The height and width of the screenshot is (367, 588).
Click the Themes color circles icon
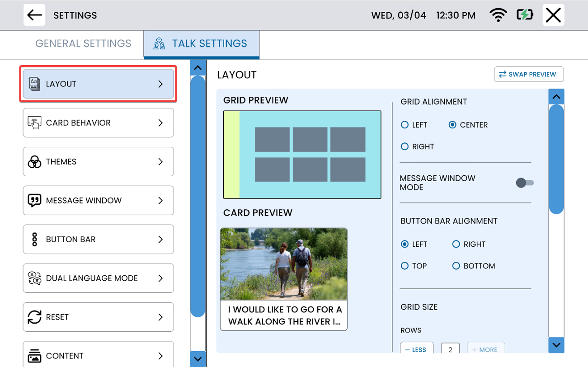point(34,162)
